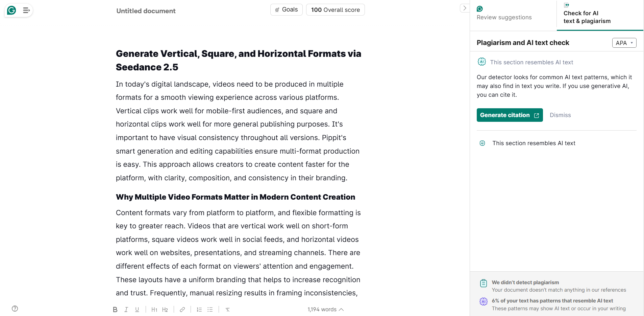Image resolution: width=644 pixels, height=316 pixels.
Task: Clear text formatting
Action: pos(228,310)
